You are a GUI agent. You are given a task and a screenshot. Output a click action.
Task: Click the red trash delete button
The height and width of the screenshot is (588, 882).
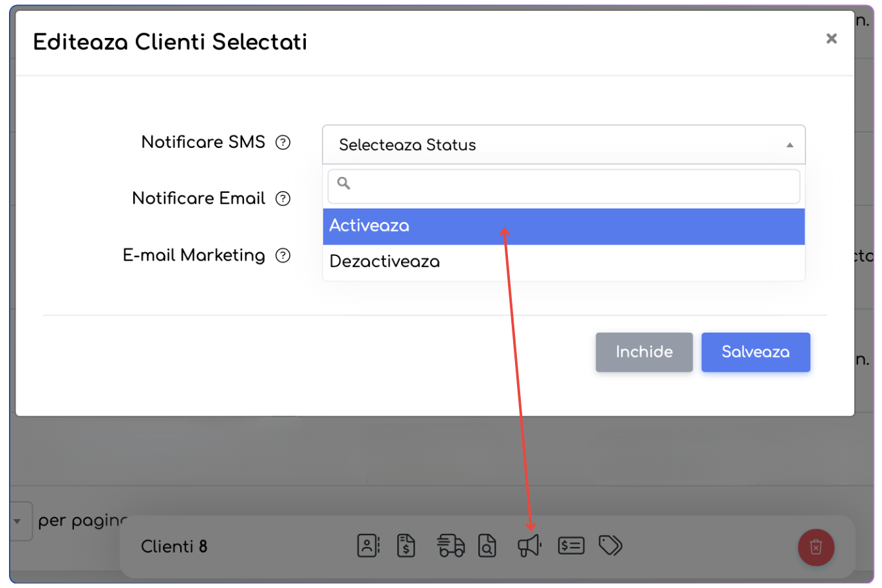(816, 547)
